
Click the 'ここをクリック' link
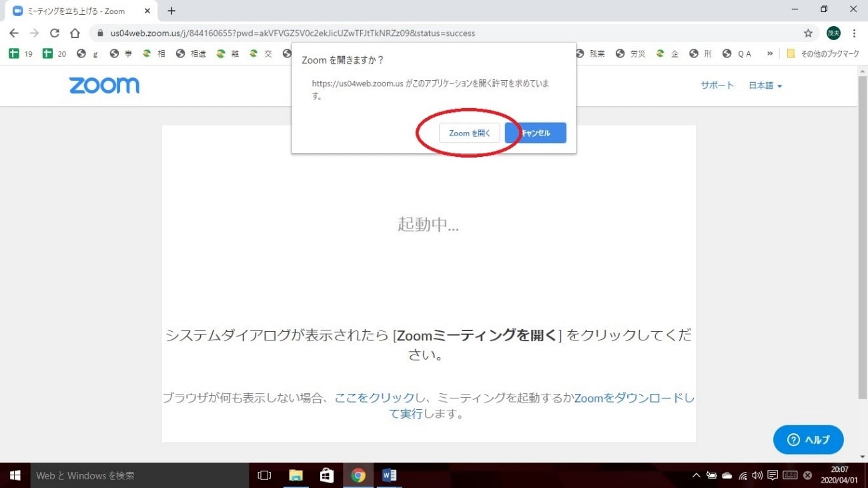point(374,397)
